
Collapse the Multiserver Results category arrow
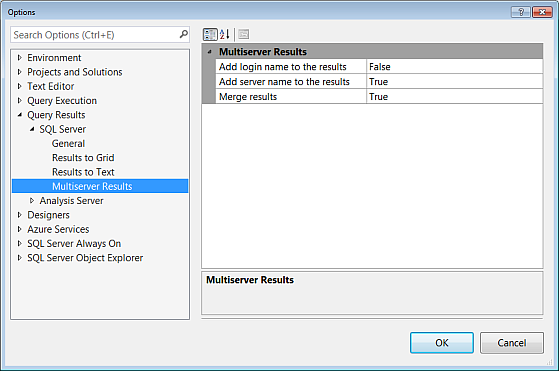(x=210, y=52)
